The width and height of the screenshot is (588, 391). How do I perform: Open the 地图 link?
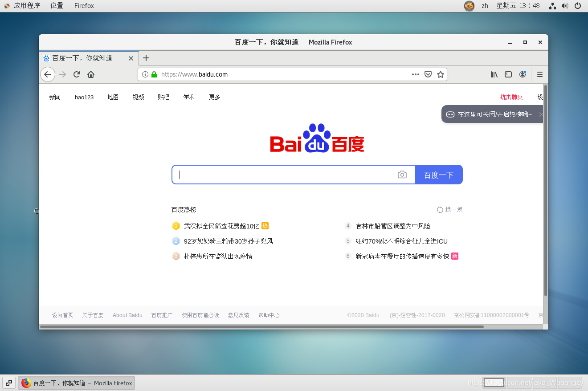(113, 97)
